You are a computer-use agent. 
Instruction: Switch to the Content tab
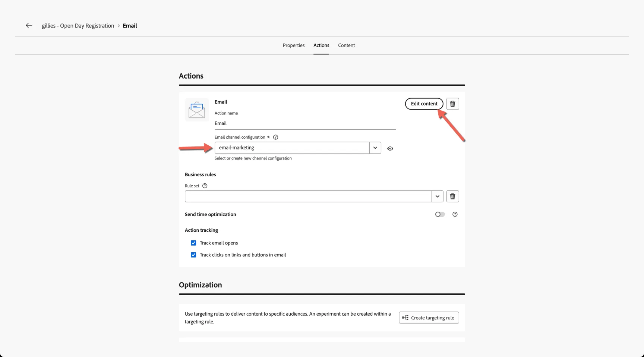pos(346,45)
